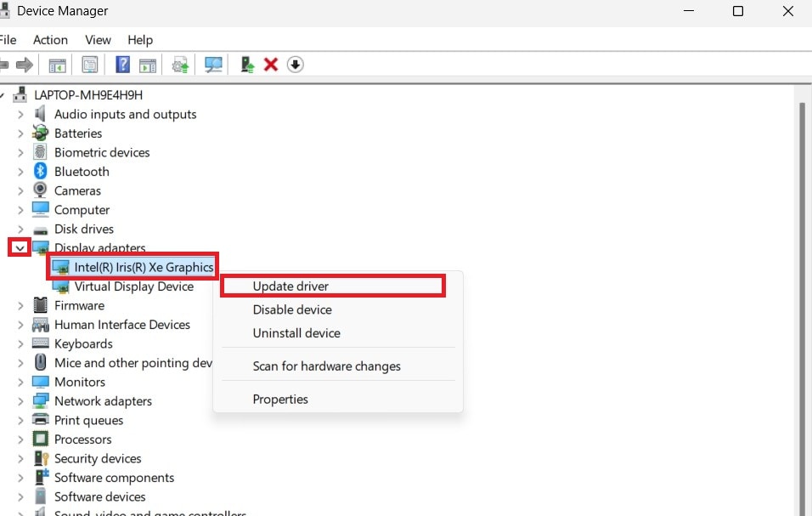Image resolution: width=812 pixels, height=516 pixels.
Task: Choose Disable device from context menu
Action: [338, 309]
